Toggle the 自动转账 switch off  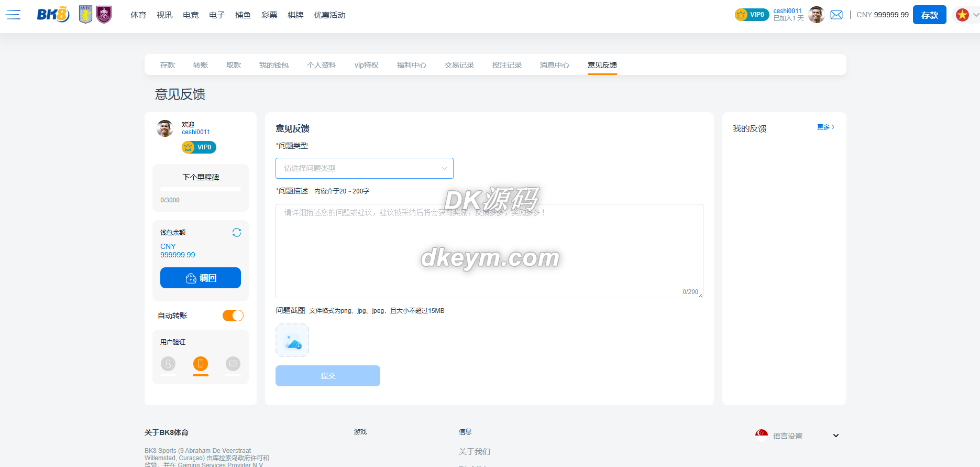pos(233,316)
